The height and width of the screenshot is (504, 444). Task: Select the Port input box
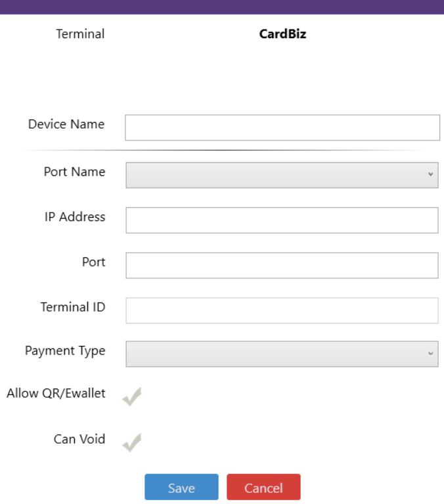(282, 265)
